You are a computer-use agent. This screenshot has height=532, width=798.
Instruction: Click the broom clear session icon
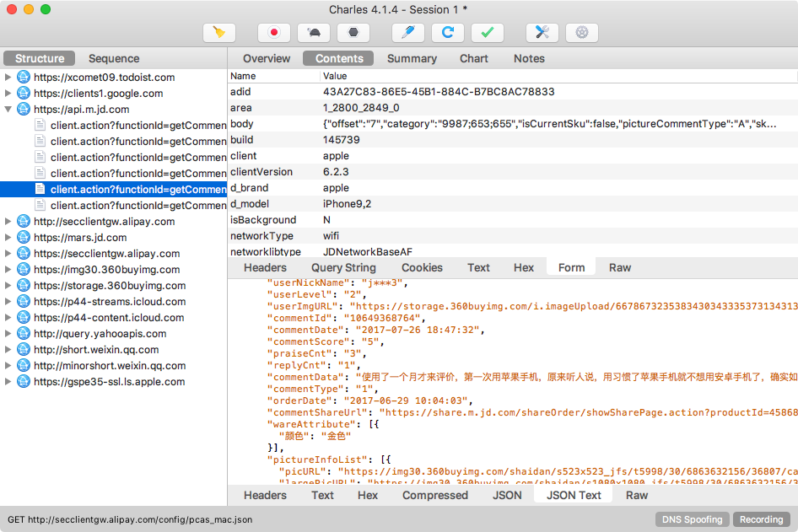coord(219,33)
